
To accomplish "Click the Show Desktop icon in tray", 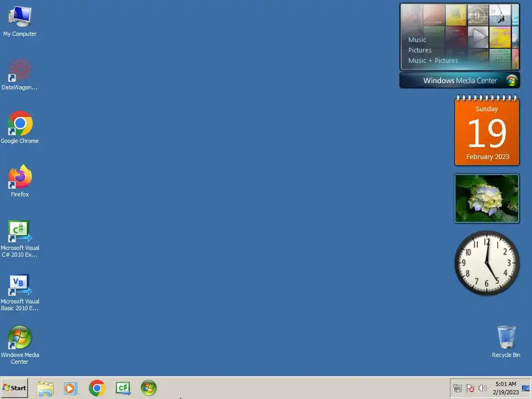I will point(526,388).
